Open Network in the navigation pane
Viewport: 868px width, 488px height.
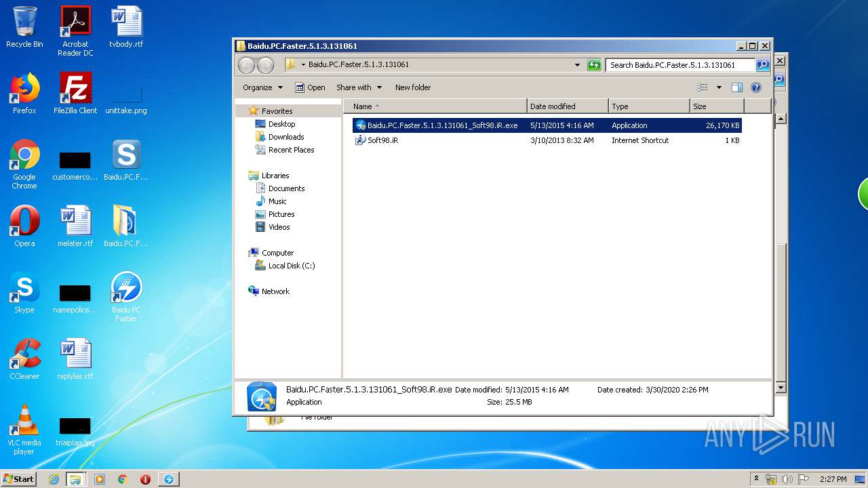[x=275, y=291]
